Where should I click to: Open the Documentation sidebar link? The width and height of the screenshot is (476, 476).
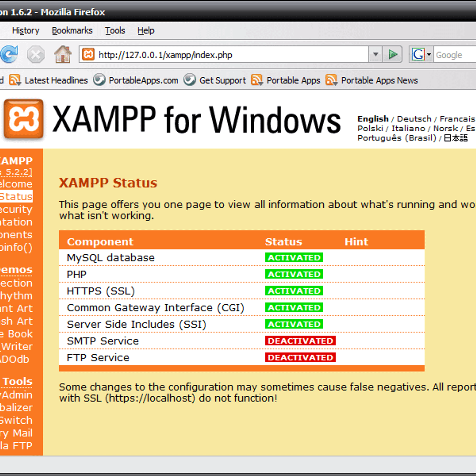[16, 222]
